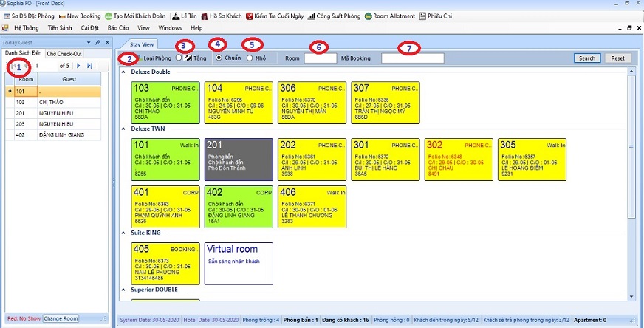Open the Cài Đặt menu
This screenshot has width=644, height=328.
tap(90, 28)
